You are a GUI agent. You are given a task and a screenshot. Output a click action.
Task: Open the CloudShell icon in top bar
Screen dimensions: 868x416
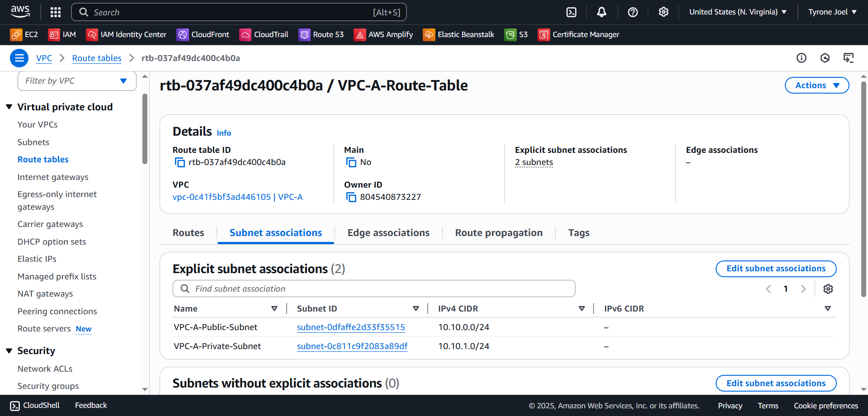pos(571,12)
